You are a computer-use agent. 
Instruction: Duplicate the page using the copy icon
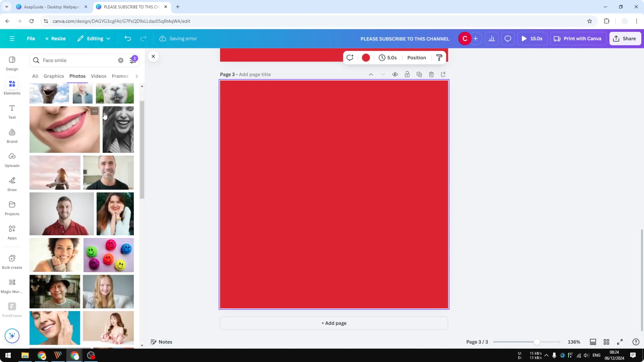click(419, 74)
